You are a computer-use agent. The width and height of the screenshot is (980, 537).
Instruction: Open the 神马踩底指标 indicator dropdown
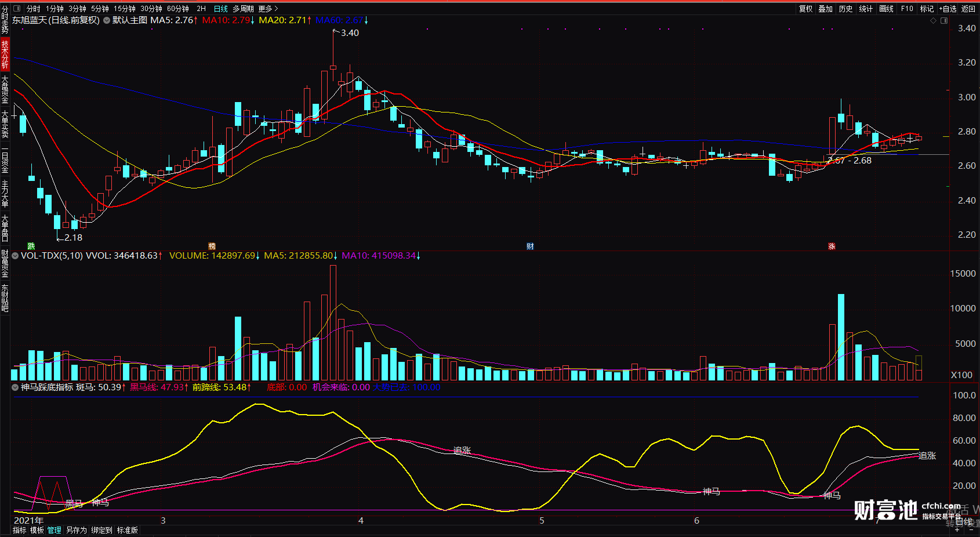click(15, 387)
